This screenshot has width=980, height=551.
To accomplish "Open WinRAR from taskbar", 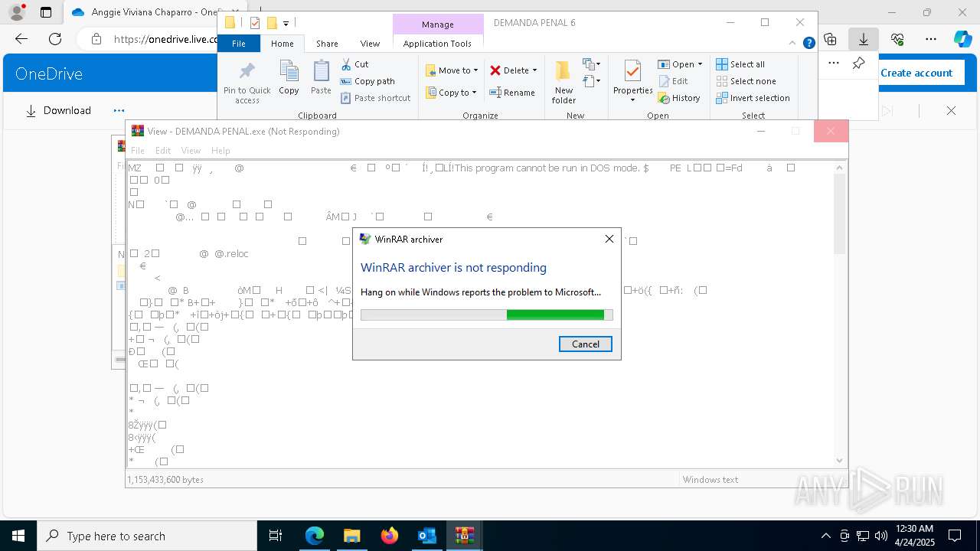I will pos(464,536).
